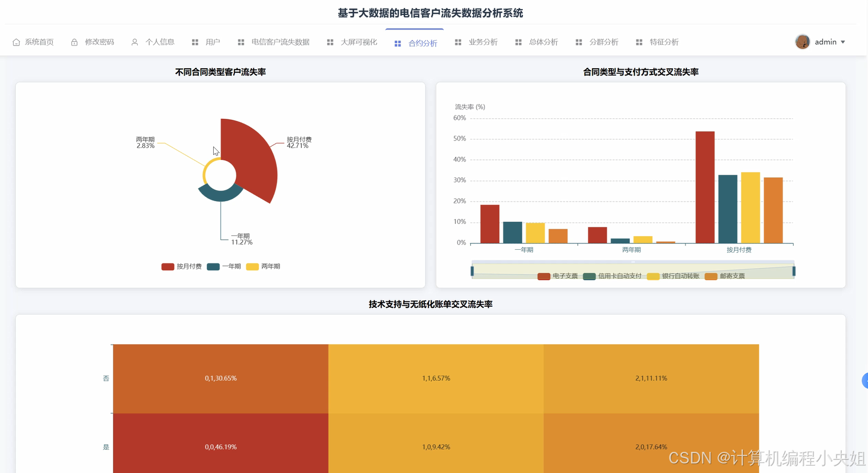Click the grid icon beside 特征分析

[639, 42]
